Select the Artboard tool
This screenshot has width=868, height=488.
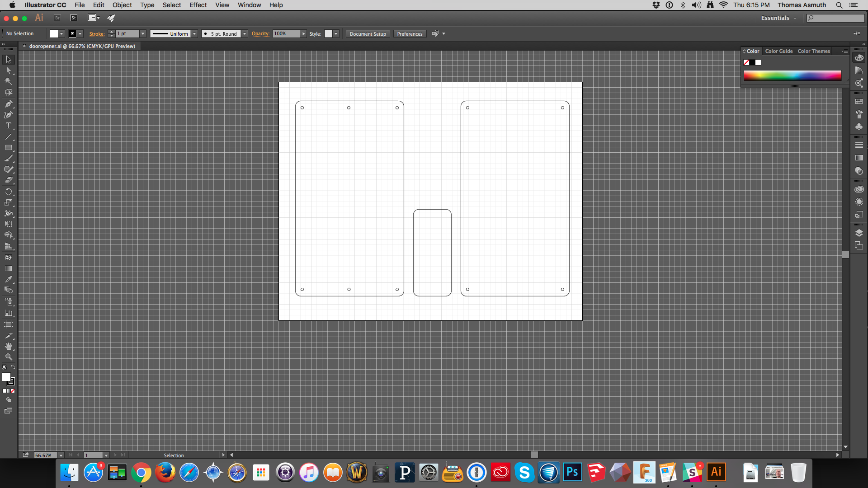[9, 324]
